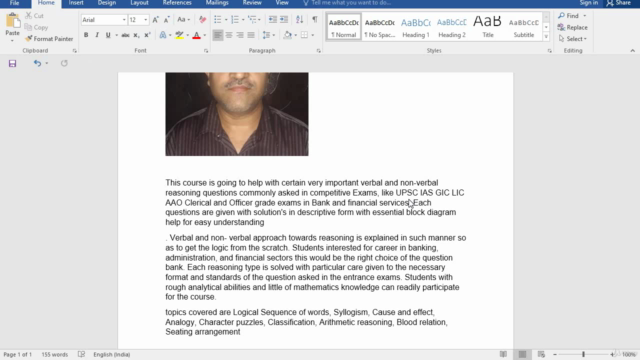Switch to the Mailings tab
Screen dimensions: 640x360
[x=217, y=3]
